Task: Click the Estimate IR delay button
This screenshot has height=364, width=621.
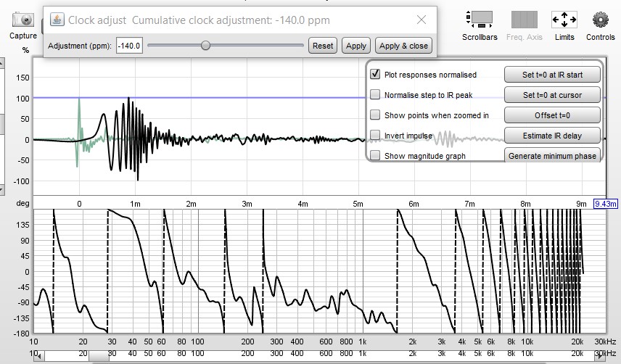Action: (552, 136)
